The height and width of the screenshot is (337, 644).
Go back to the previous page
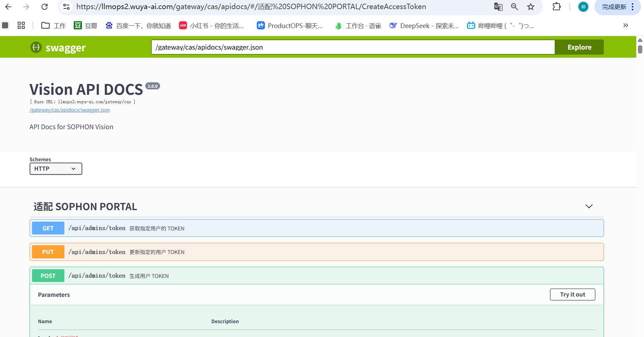pos(8,7)
